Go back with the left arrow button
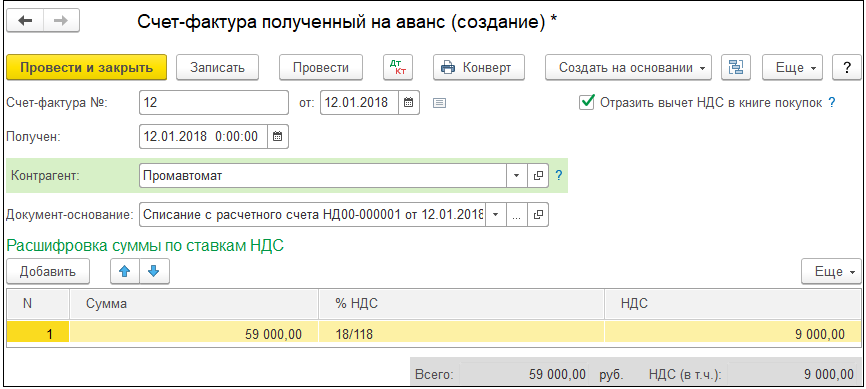This screenshot has width=866, height=389. coord(25,20)
